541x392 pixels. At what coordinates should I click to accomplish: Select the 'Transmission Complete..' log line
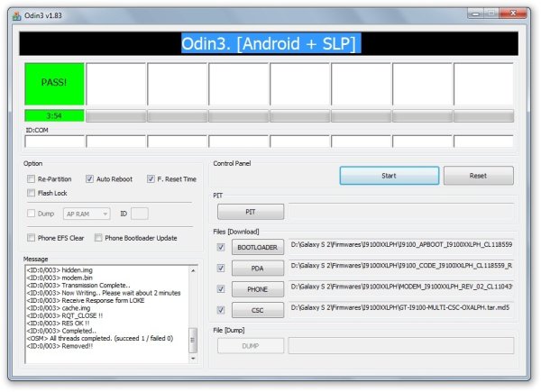pyautogui.click(x=78, y=286)
